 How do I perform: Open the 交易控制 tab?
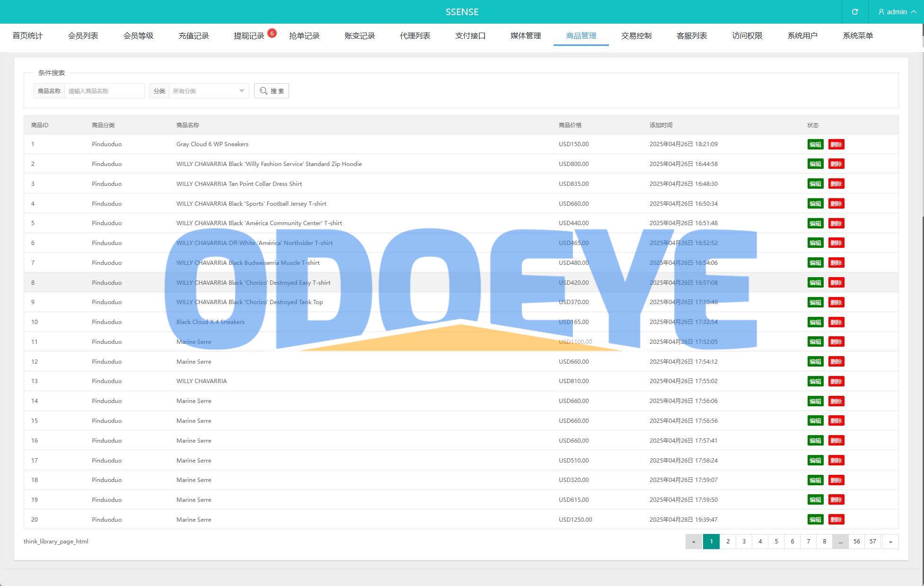tap(636, 36)
